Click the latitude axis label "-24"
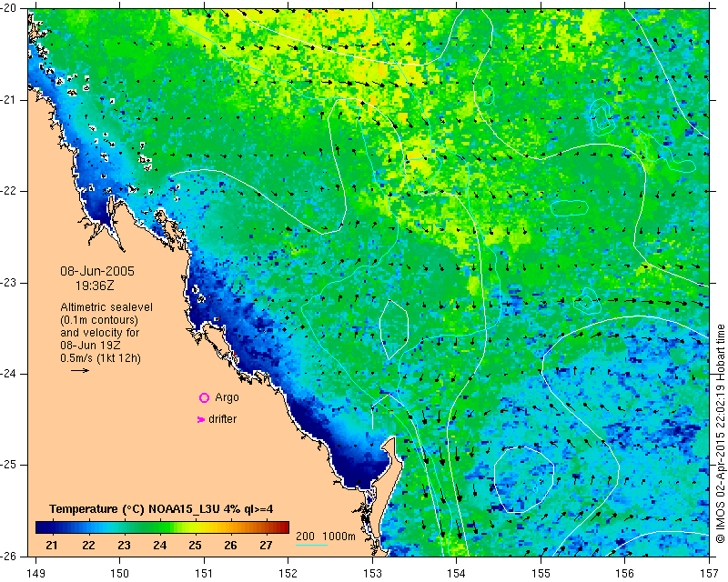Image resolution: width=728 pixels, height=582 pixels. tap(8, 374)
